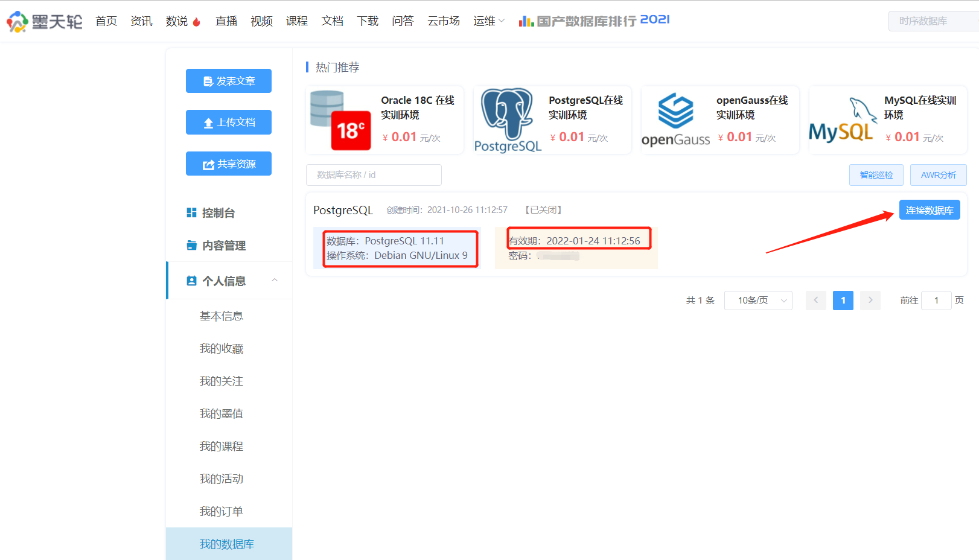Open 我的活动 in the sidebar

[222, 479]
